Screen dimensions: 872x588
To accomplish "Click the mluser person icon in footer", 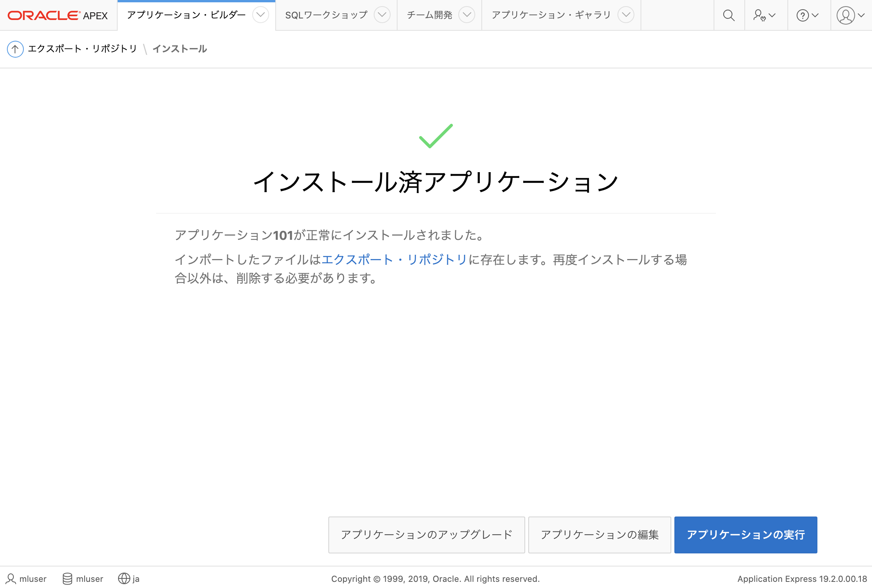I will pyautogui.click(x=10, y=578).
